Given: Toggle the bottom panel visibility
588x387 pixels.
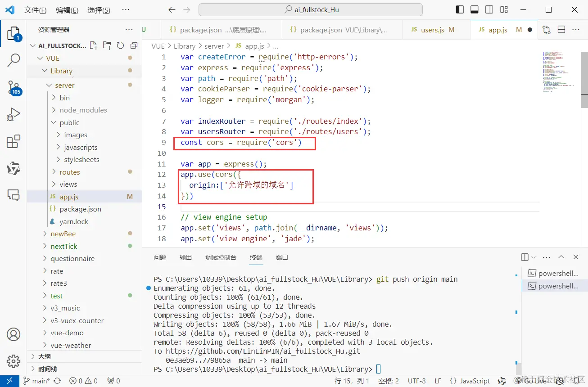Looking at the screenshot, I should point(475,10).
